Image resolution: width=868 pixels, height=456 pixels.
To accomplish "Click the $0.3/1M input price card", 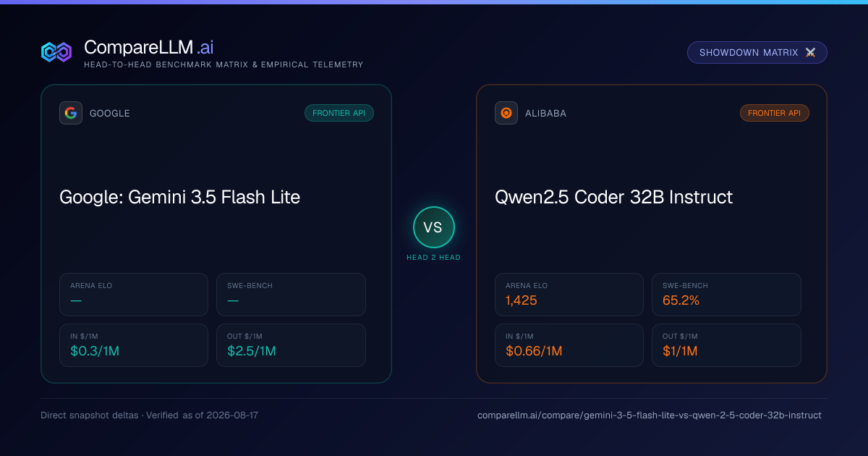I will click(134, 345).
